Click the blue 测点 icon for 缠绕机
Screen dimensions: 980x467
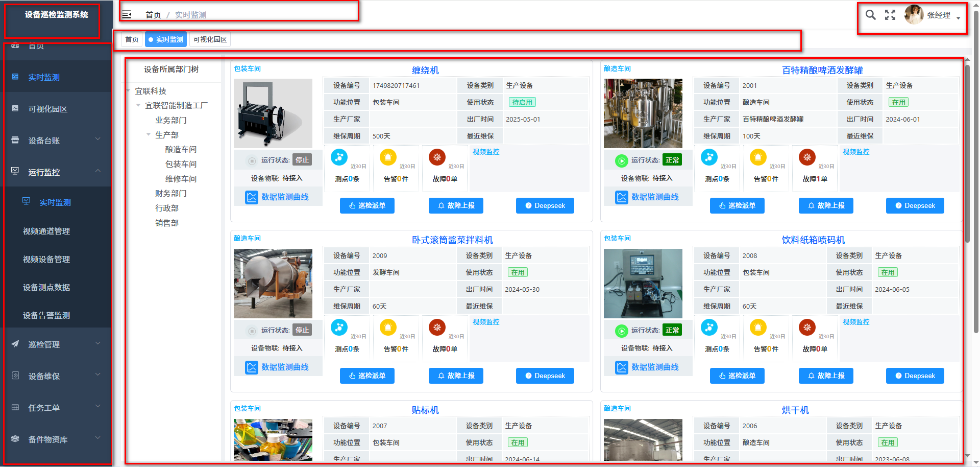339,157
